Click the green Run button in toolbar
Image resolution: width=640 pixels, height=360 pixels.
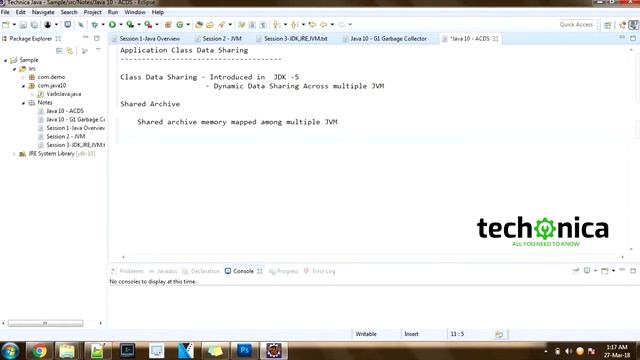[x=112, y=25]
